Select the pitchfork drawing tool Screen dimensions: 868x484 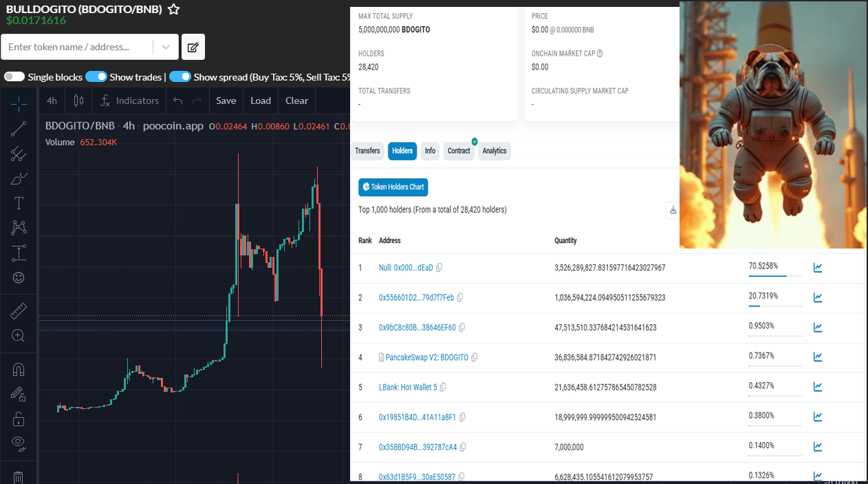point(19,154)
